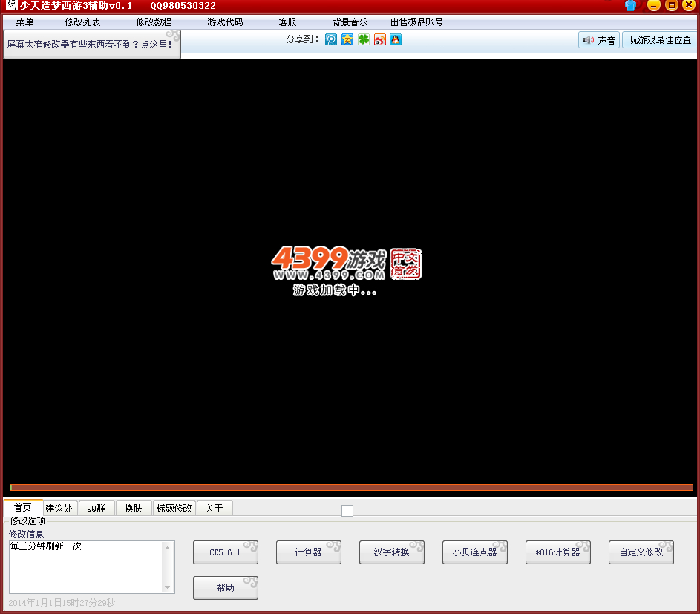
Task: Click the blue shirt skin icon in title bar
Action: point(630,5)
